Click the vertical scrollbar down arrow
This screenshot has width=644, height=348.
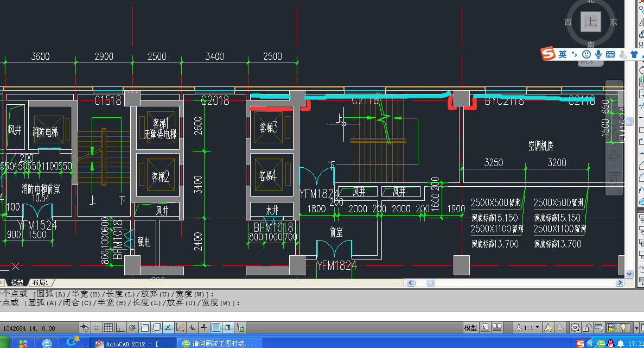pos(629,274)
